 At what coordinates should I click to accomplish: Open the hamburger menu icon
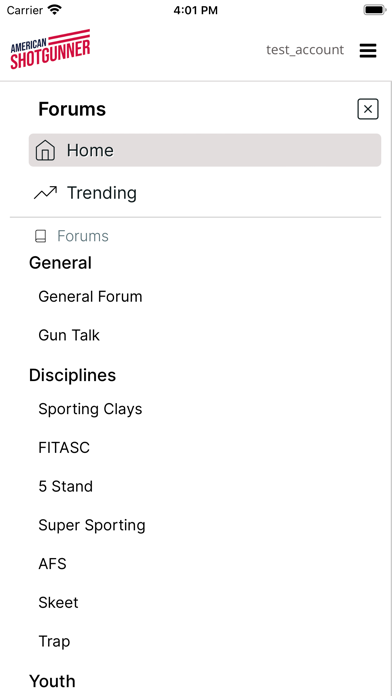368,51
